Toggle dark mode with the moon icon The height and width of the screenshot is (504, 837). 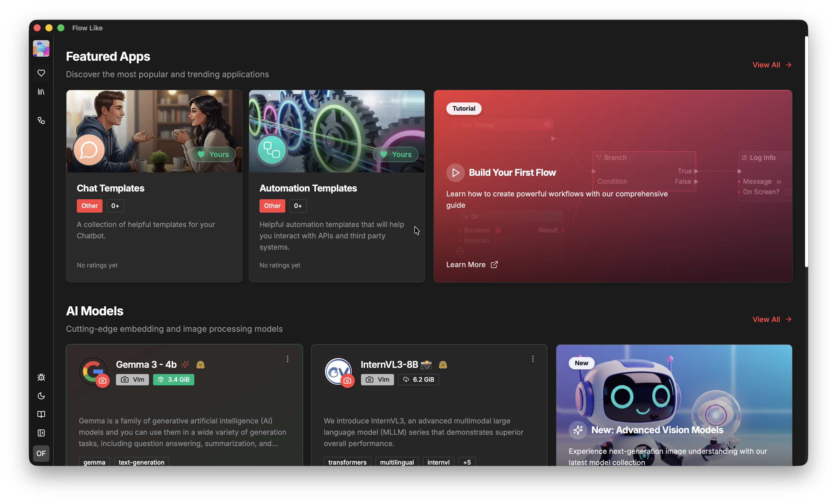tap(41, 396)
